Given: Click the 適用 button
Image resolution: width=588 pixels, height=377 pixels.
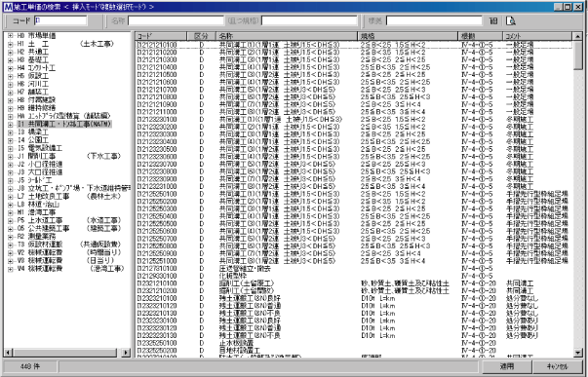Looking at the screenshot, I should point(507,367).
